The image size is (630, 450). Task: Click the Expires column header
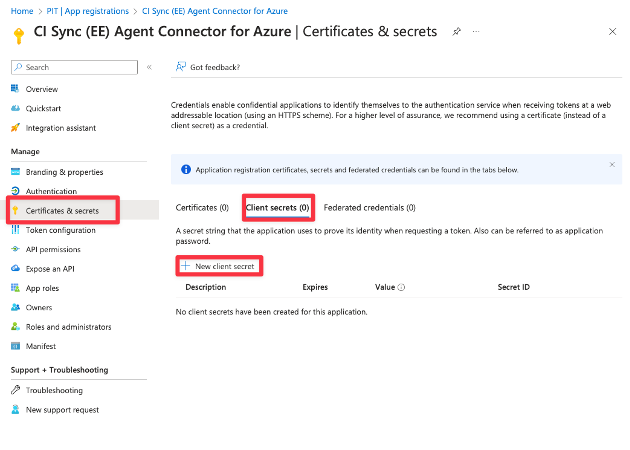click(x=315, y=287)
